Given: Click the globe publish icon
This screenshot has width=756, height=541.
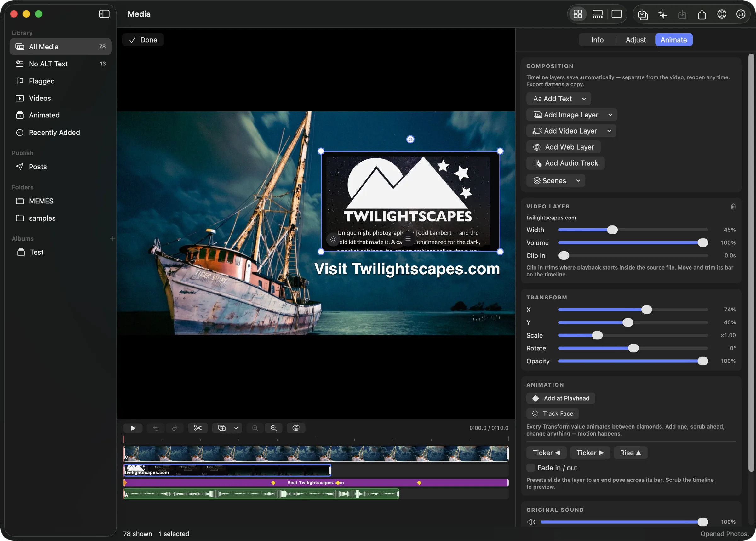Looking at the screenshot, I should pyautogui.click(x=722, y=14).
